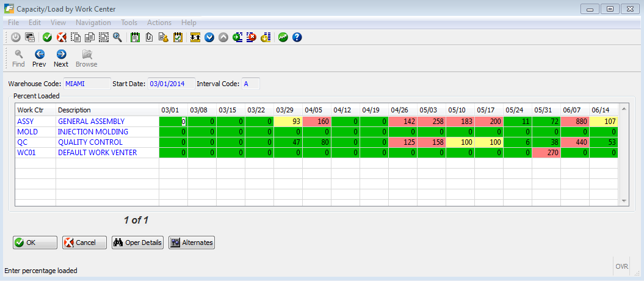The image size is (644, 281).
Task: Click the green chart graph icon
Action: 283,37
